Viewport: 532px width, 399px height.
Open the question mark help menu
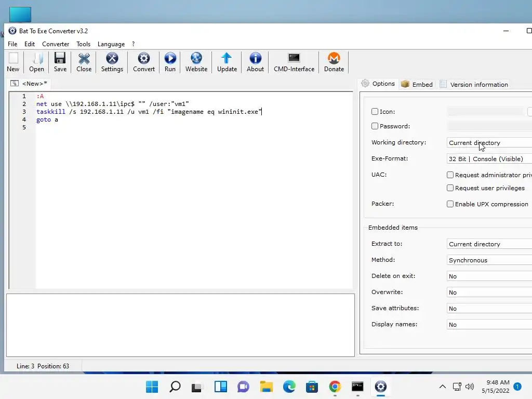click(x=134, y=44)
